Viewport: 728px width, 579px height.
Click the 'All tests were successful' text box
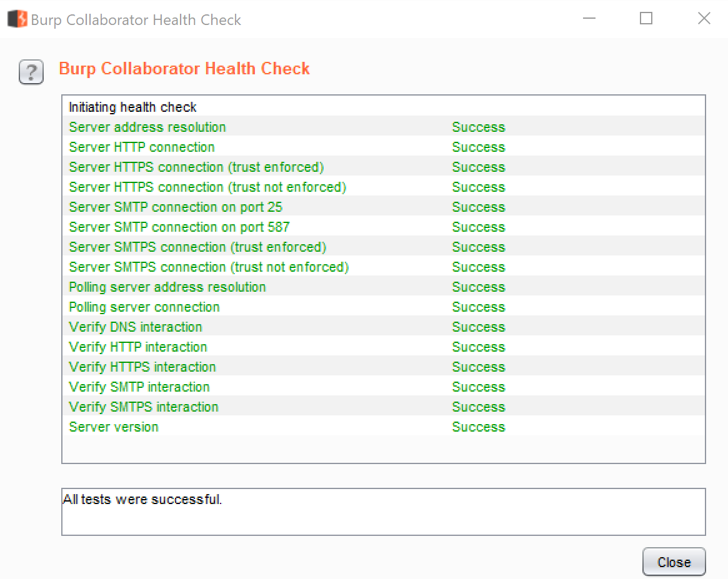click(383, 512)
